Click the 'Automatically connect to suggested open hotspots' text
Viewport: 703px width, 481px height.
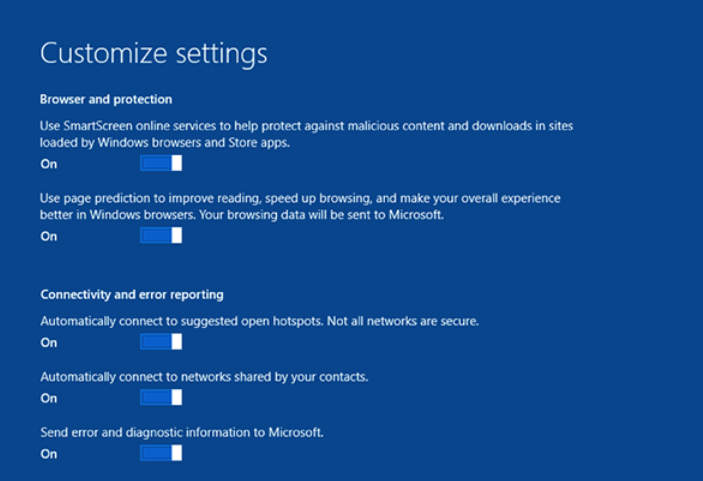click(182, 321)
